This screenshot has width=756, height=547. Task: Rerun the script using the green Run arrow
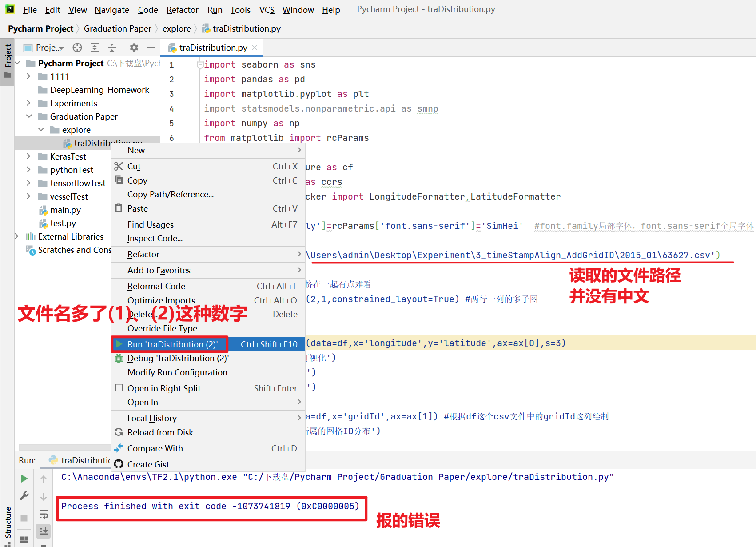[24, 478]
